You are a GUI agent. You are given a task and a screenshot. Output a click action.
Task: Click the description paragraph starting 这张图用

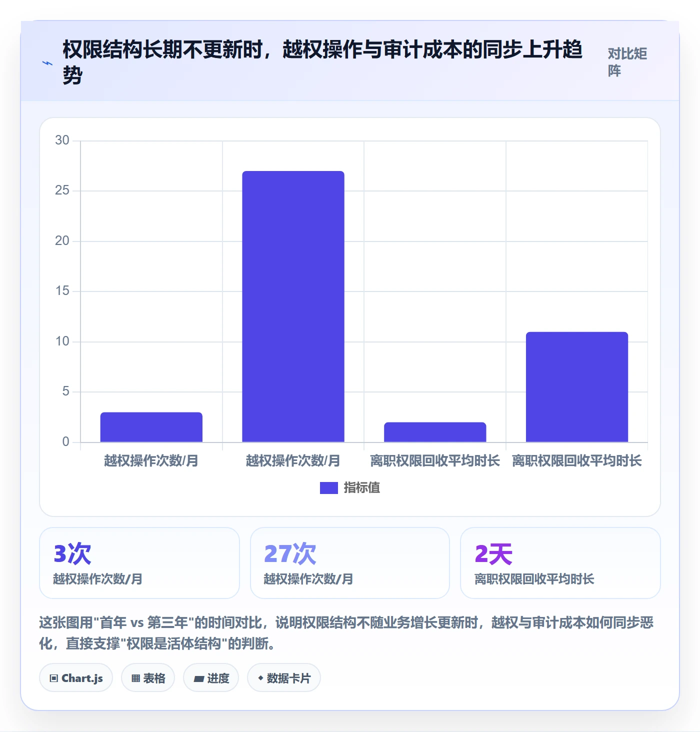346,633
